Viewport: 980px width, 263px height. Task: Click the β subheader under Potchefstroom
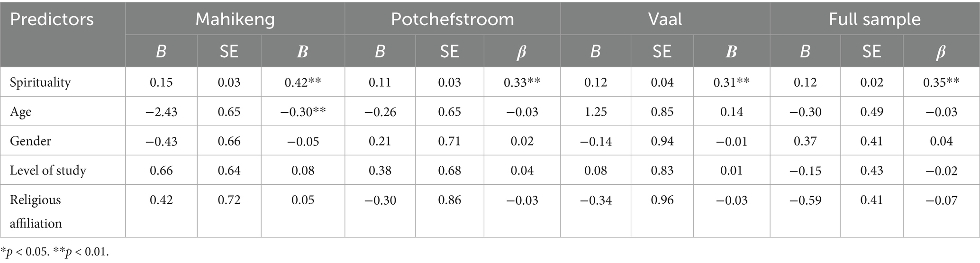(521, 51)
